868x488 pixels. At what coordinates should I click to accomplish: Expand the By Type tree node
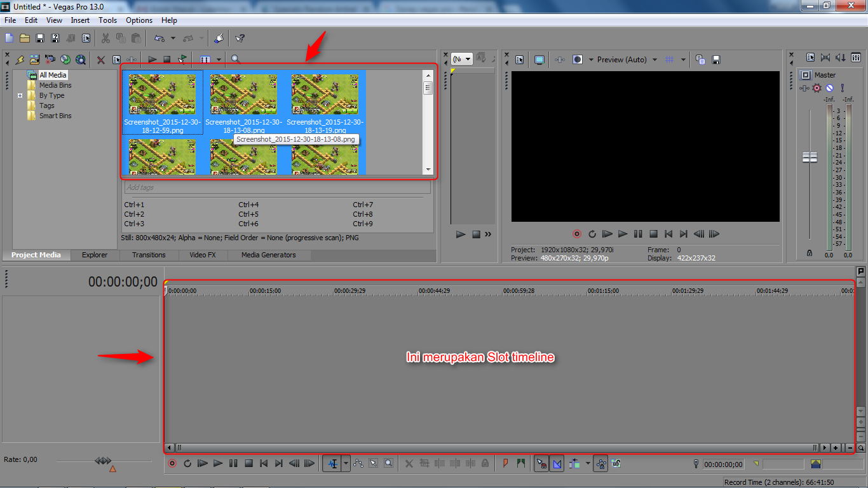[x=20, y=96]
